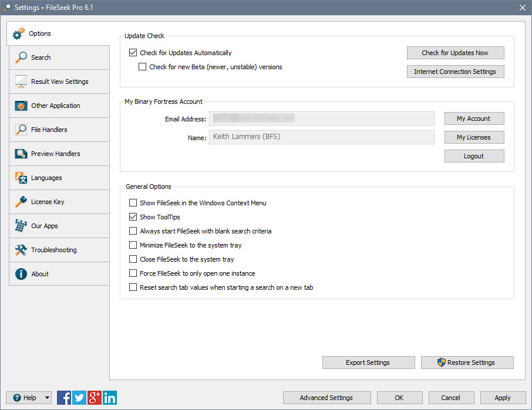Uncheck Show ToolTips

coord(133,217)
